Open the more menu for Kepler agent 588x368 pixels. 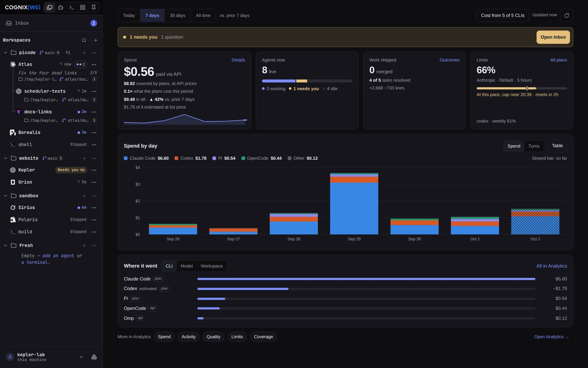point(94,170)
